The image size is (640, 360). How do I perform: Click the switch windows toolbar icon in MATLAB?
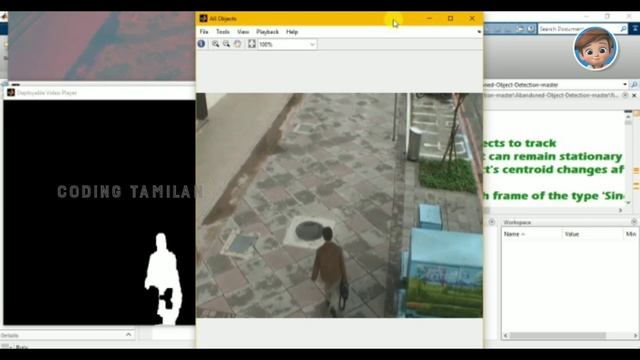pos(520,29)
